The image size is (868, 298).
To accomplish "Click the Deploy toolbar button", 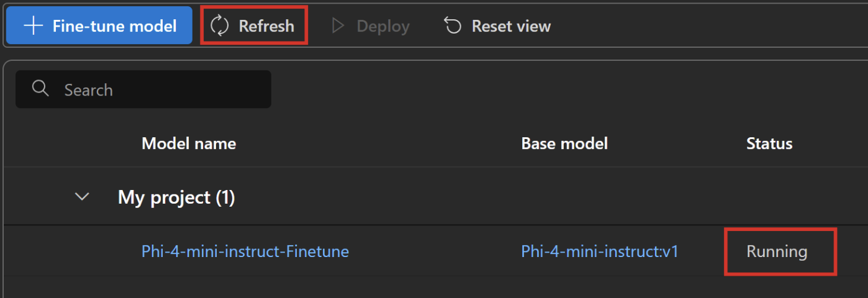I will tap(371, 26).
